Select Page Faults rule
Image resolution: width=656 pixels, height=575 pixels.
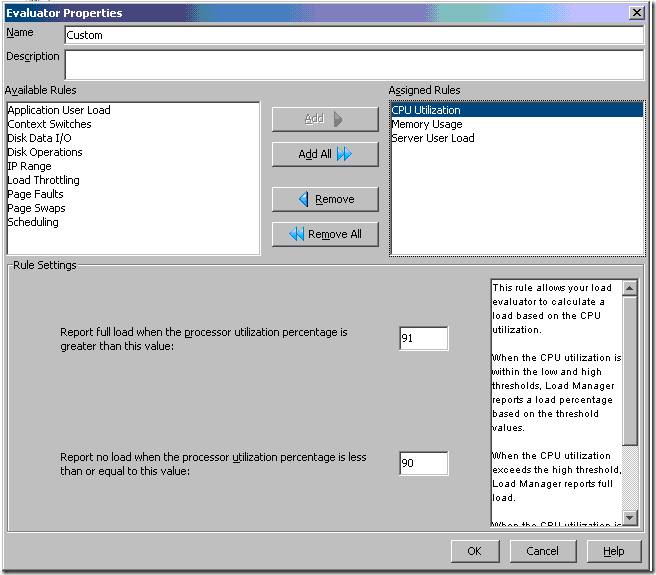35,194
